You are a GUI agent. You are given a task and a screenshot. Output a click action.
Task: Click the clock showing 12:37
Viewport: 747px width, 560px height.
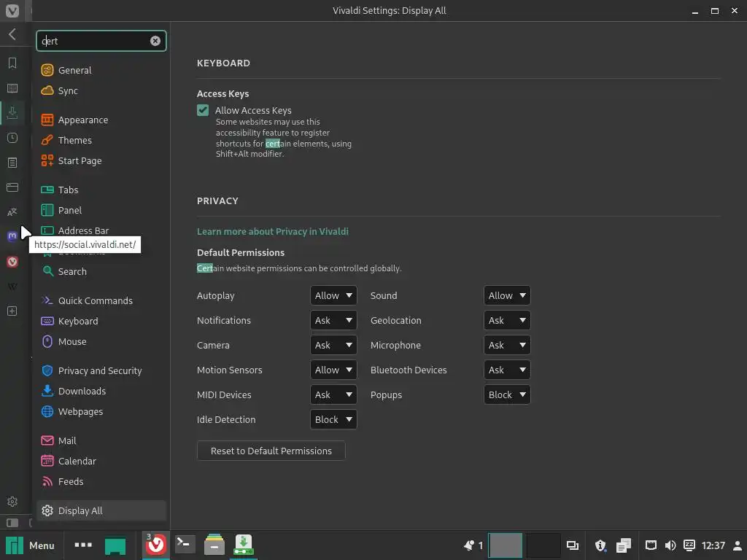[x=713, y=545]
